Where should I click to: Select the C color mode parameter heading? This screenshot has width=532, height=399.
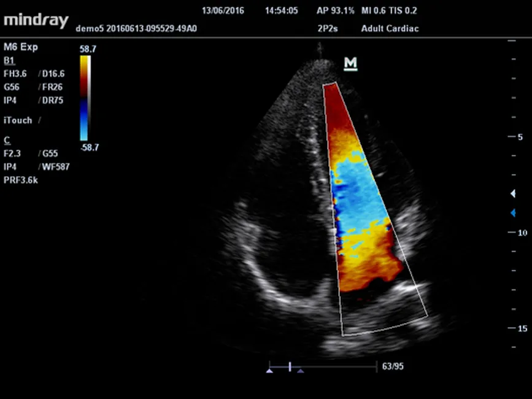point(7,141)
